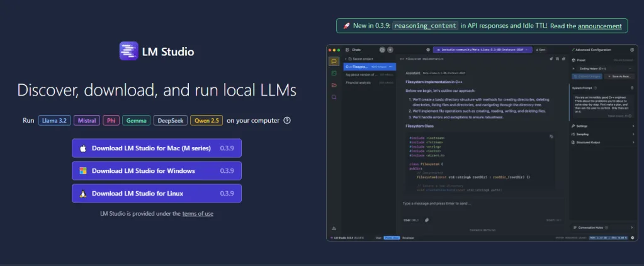The width and height of the screenshot is (644, 266).
Task: Switch to Developer mode in status bar
Action: [408, 238]
